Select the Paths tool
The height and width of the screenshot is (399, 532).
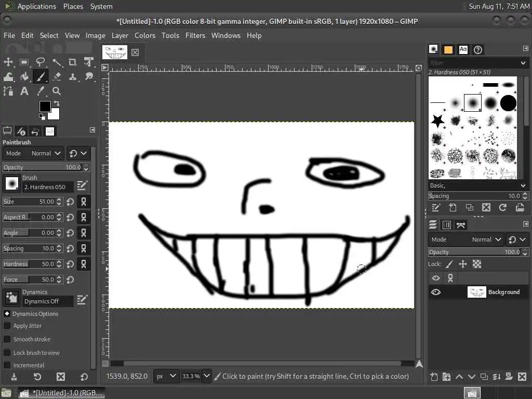click(x=8, y=91)
